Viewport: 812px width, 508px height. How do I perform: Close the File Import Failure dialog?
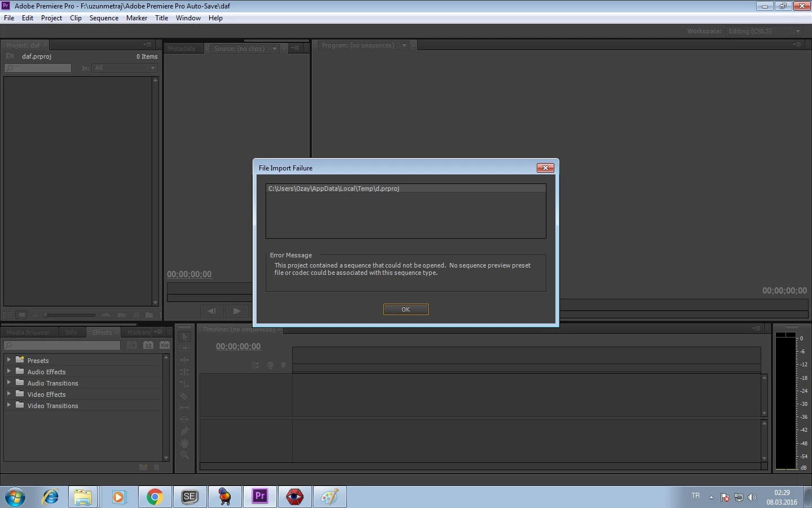click(545, 168)
